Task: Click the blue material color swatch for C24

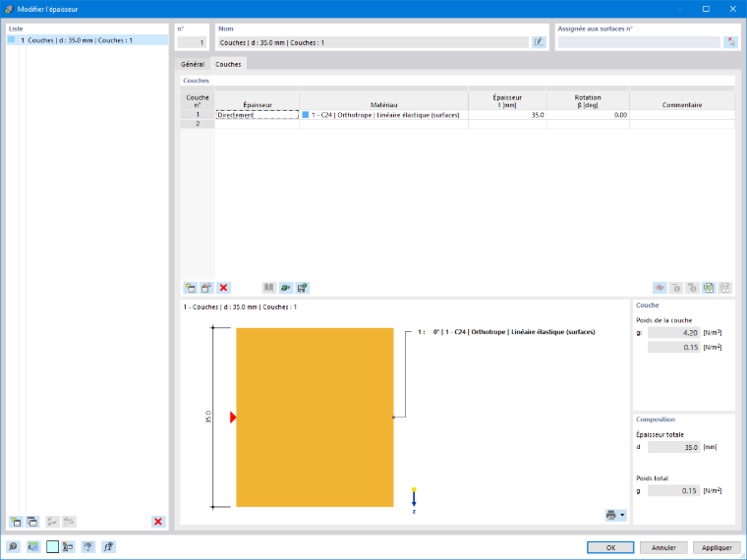Action: pyautogui.click(x=306, y=115)
